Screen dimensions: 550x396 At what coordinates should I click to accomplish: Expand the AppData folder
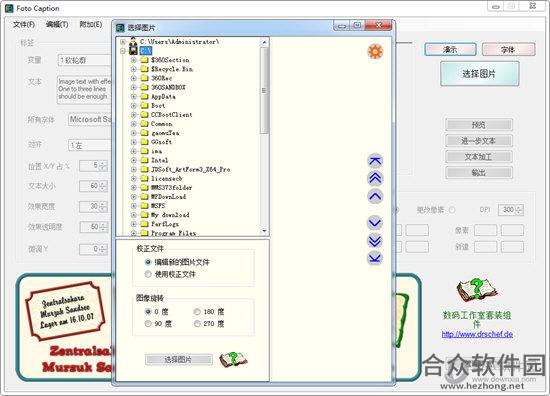click(x=134, y=96)
